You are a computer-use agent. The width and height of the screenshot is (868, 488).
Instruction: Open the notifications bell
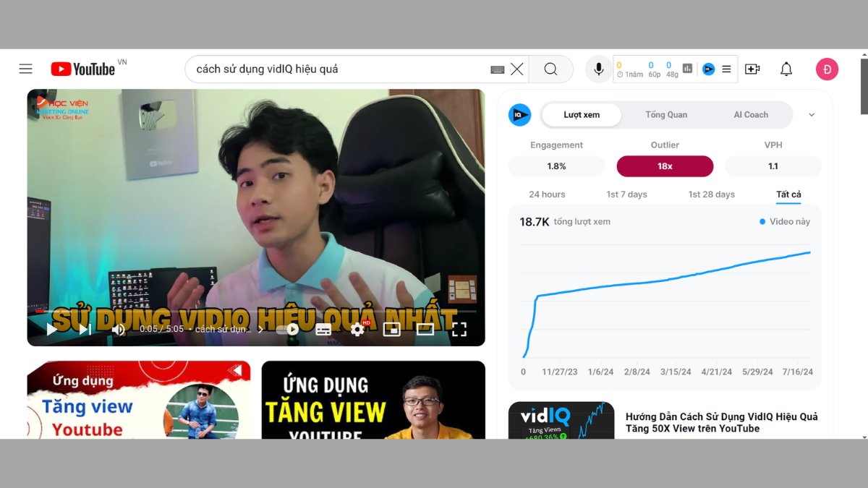tap(786, 69)
